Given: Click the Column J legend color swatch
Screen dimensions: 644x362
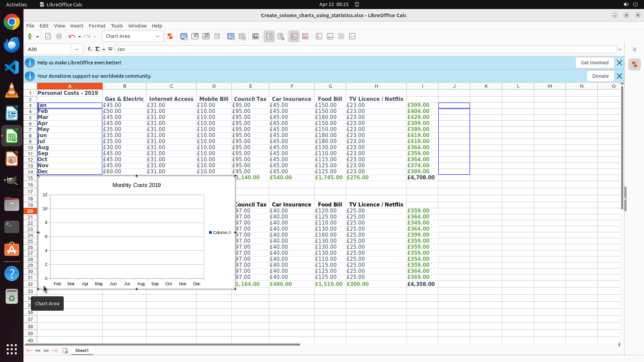Looking at the screenshot, I should pyautogui.click(x=210, y=232).
